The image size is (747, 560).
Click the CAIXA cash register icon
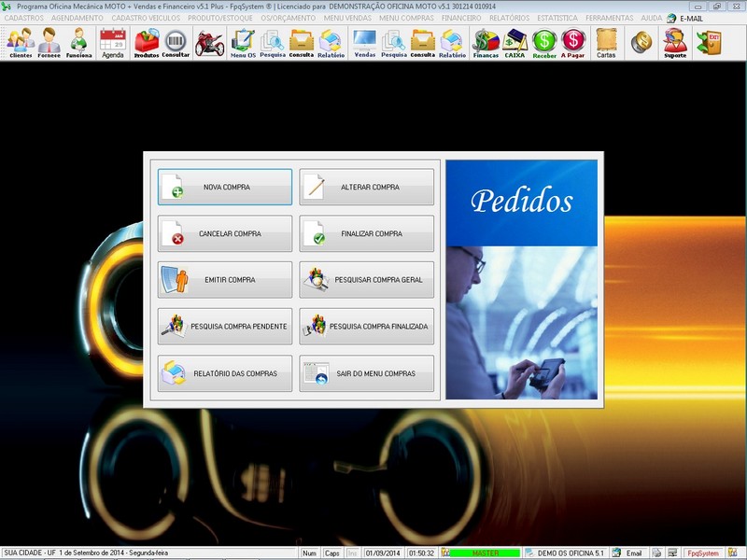tap(515, 43)
